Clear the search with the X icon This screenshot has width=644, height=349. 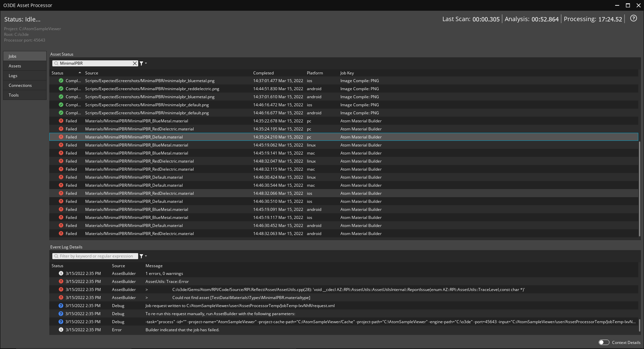click(x=135, y=63)
